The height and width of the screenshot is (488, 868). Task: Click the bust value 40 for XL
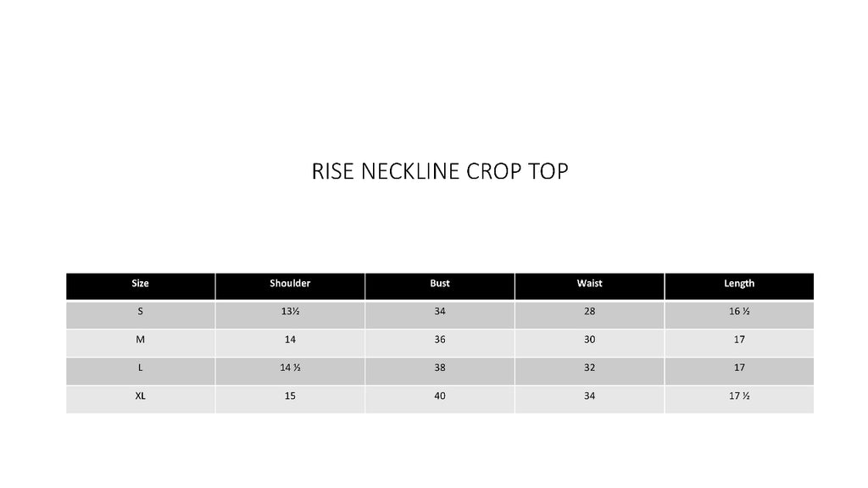(x=440, y=396)
